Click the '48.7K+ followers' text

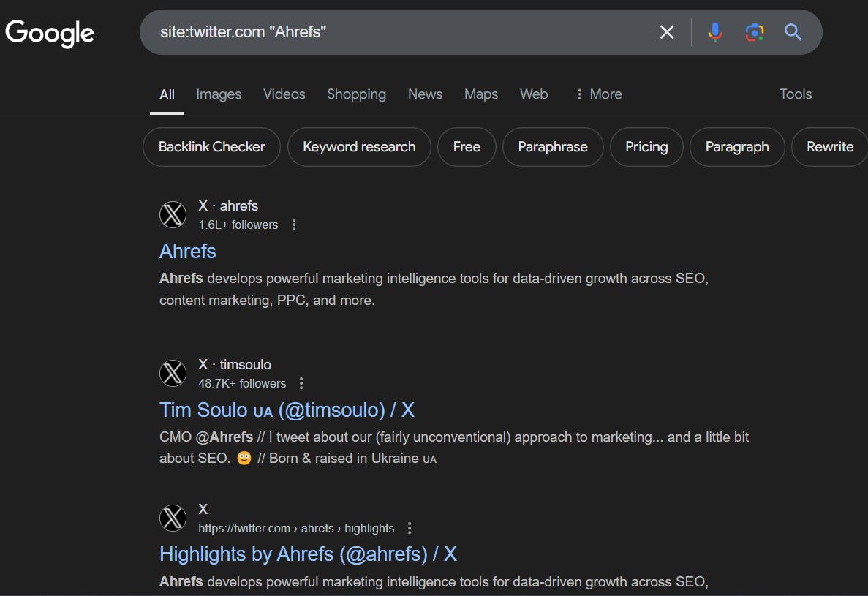tap(242, 383)
